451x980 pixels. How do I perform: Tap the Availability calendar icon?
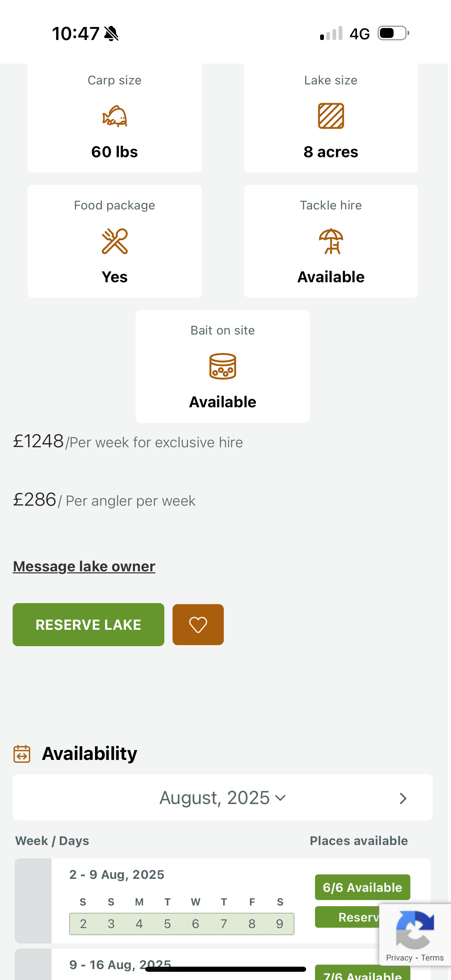tap(22, 754)
